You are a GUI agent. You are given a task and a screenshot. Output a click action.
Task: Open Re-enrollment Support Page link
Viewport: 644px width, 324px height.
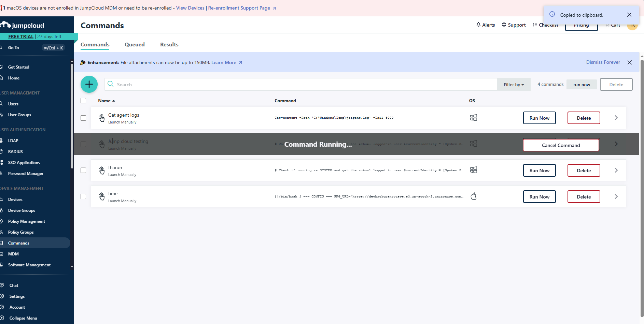tap(242, 8)
